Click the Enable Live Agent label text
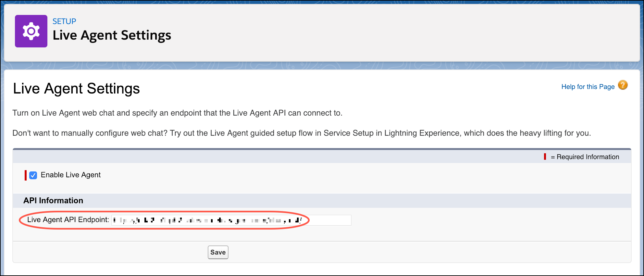 click(70, 175)
